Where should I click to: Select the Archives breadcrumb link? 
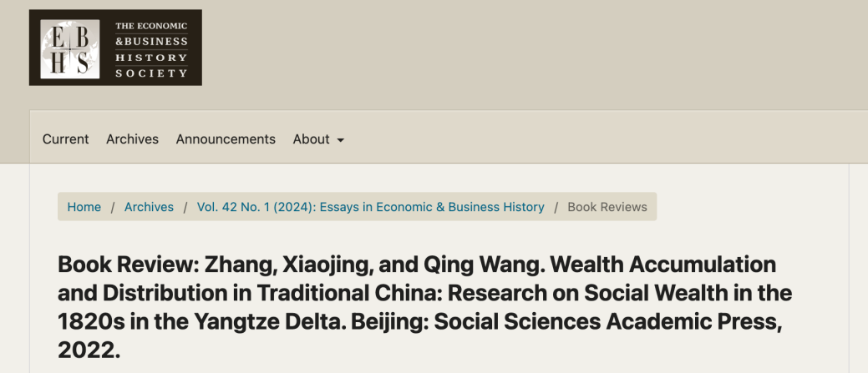149,207
